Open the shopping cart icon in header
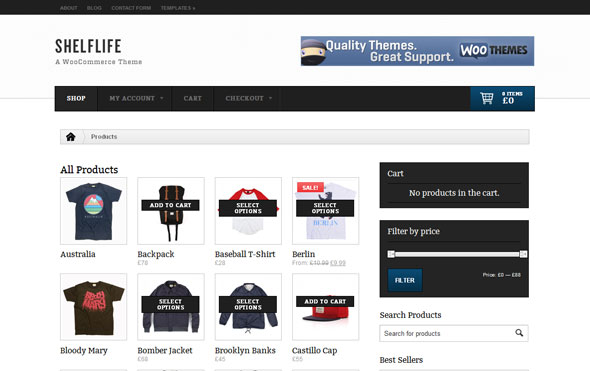The image size is (590, 371). pyautogui.click(x=487, y=98)
